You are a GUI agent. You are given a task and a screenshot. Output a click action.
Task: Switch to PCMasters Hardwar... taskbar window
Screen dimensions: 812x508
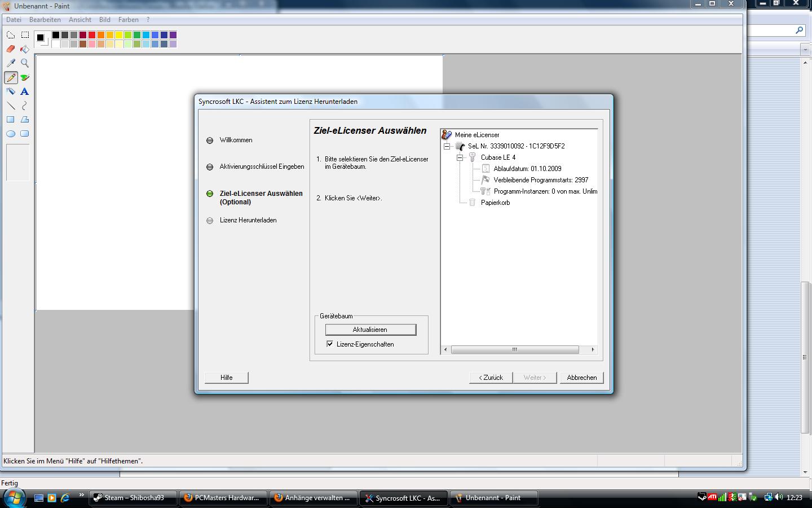coord(222,498)
